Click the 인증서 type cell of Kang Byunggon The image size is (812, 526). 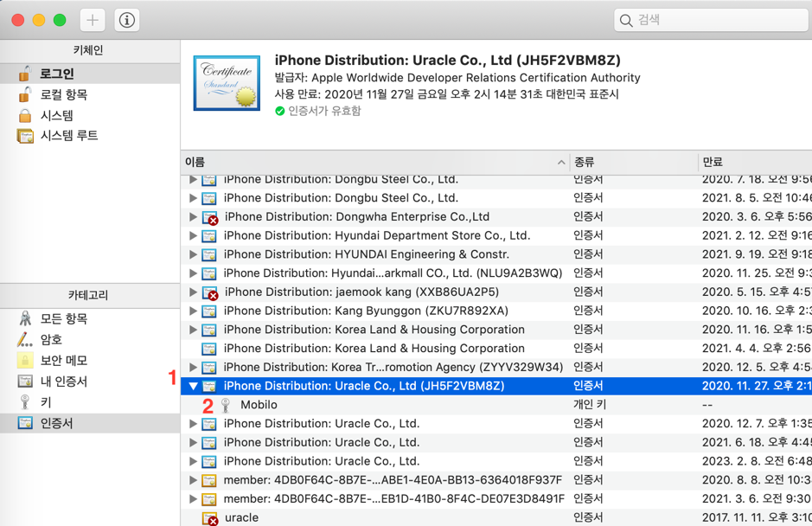tap(588, 311)
